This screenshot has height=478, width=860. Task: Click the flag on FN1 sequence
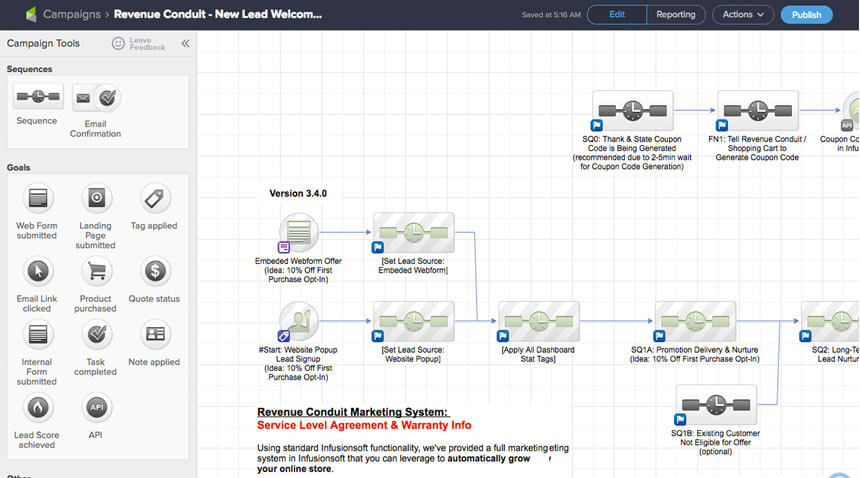tap(722, 126)
